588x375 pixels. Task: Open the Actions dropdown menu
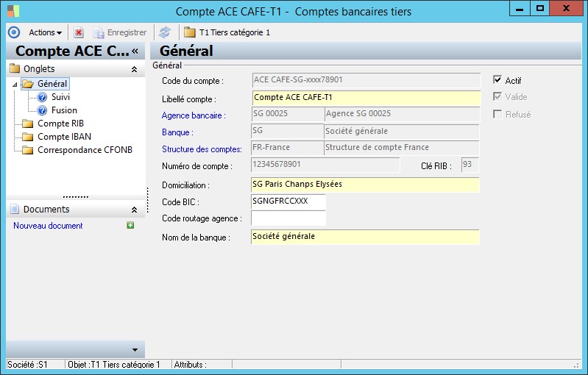click(45, 32)
